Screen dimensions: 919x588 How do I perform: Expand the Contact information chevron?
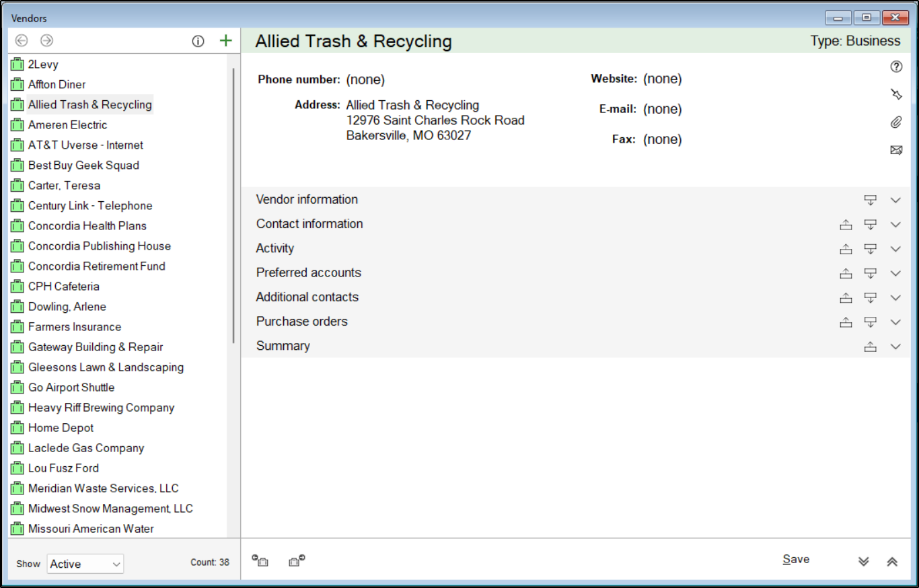[895, 225]
